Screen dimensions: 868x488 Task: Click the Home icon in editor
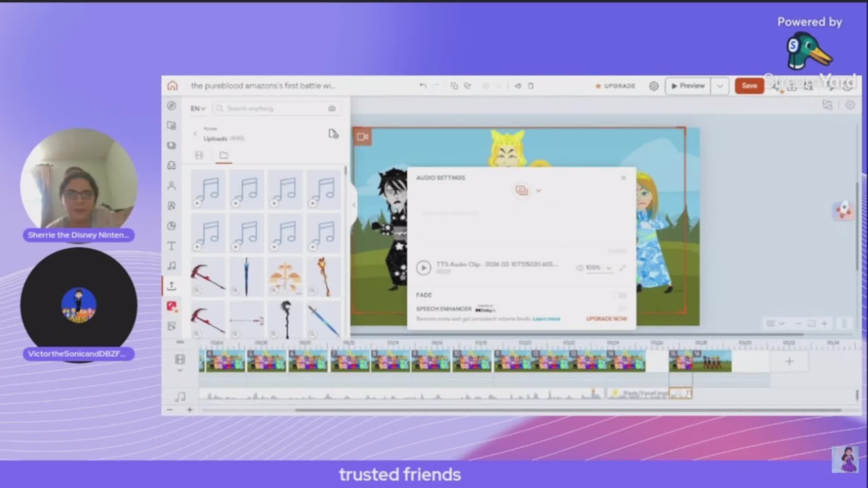[x=172, y=86]
